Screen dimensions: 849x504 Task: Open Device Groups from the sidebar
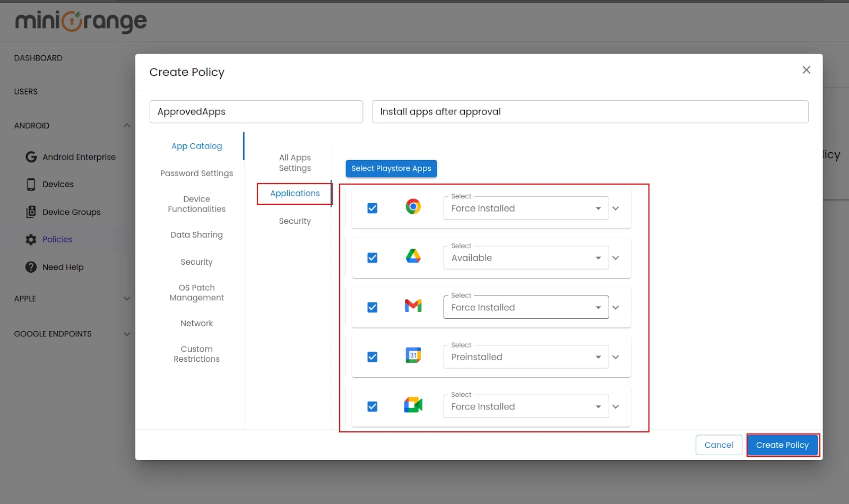click(x=71, y=212)
